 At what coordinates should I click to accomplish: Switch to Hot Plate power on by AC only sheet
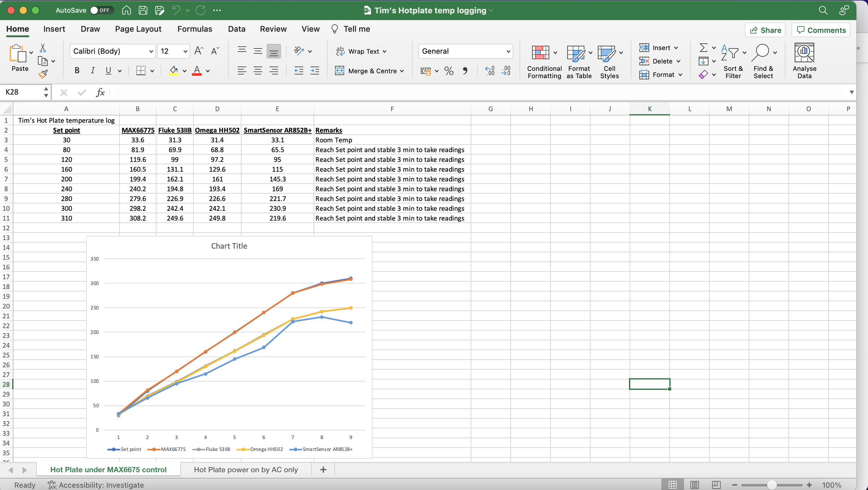246,469
